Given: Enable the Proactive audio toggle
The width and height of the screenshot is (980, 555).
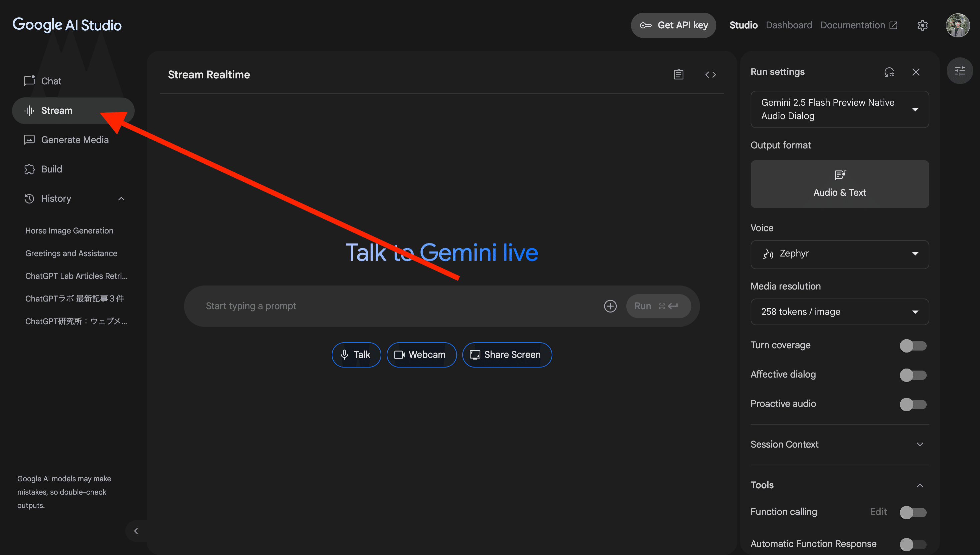Looking at the screenshot, I should 913,404.
